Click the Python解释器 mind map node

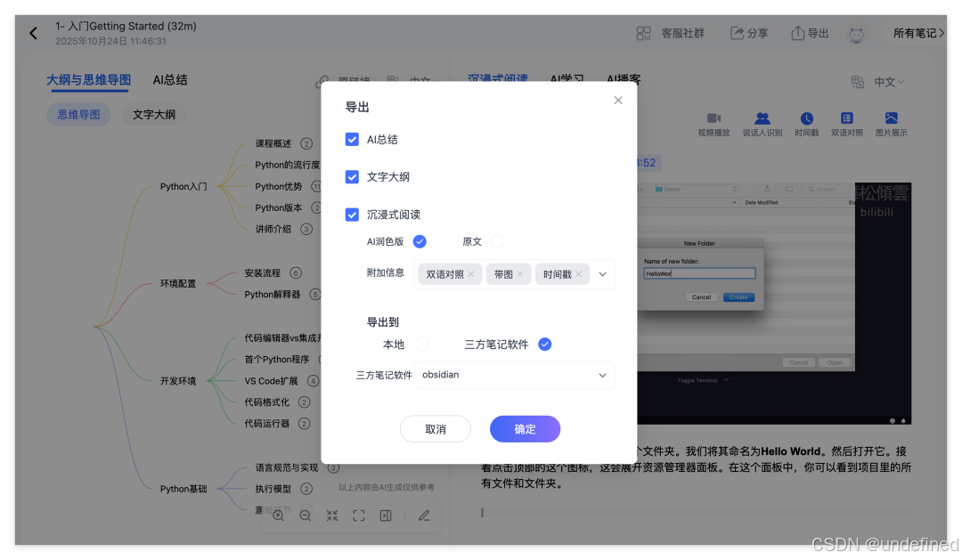272,295
